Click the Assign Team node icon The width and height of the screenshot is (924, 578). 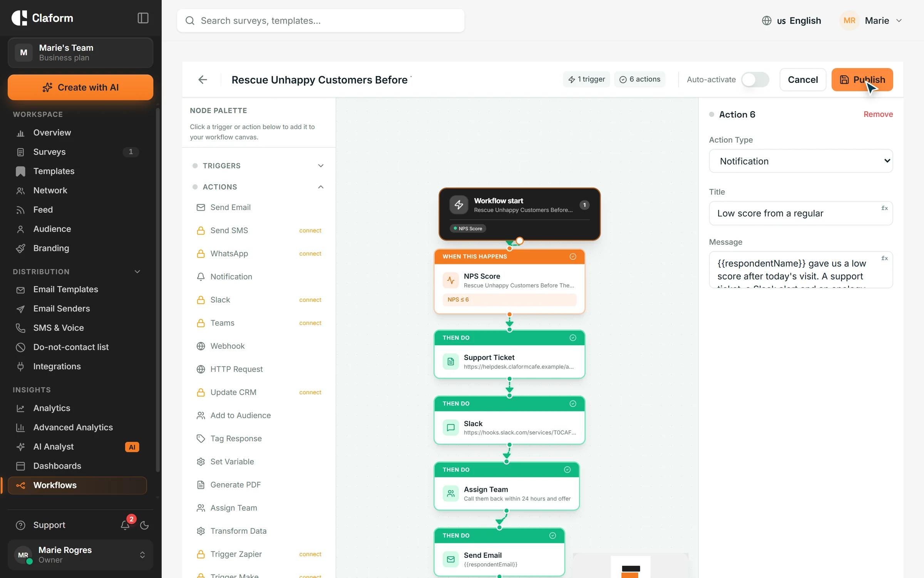coord(450,493)
